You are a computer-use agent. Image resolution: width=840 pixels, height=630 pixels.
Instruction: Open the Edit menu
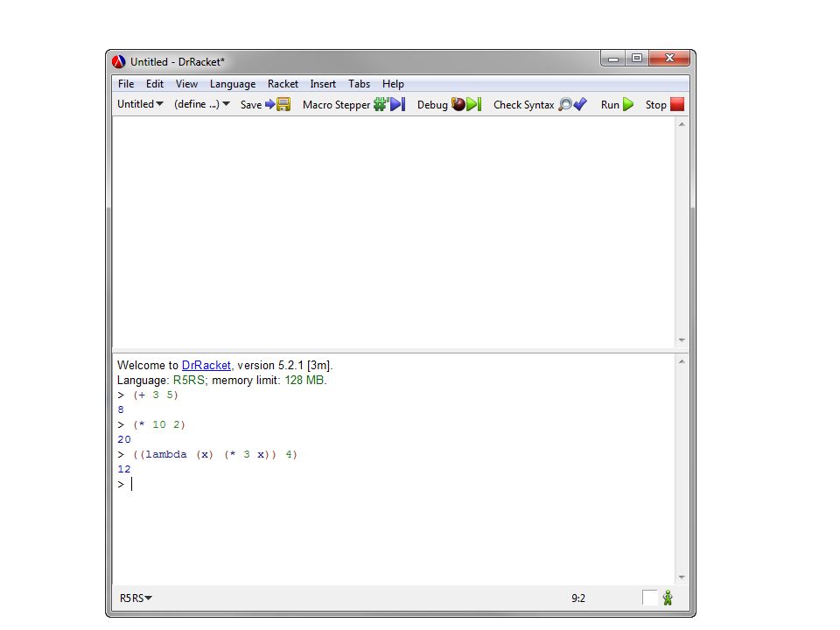pyautogui.click(x=155, y=84)
